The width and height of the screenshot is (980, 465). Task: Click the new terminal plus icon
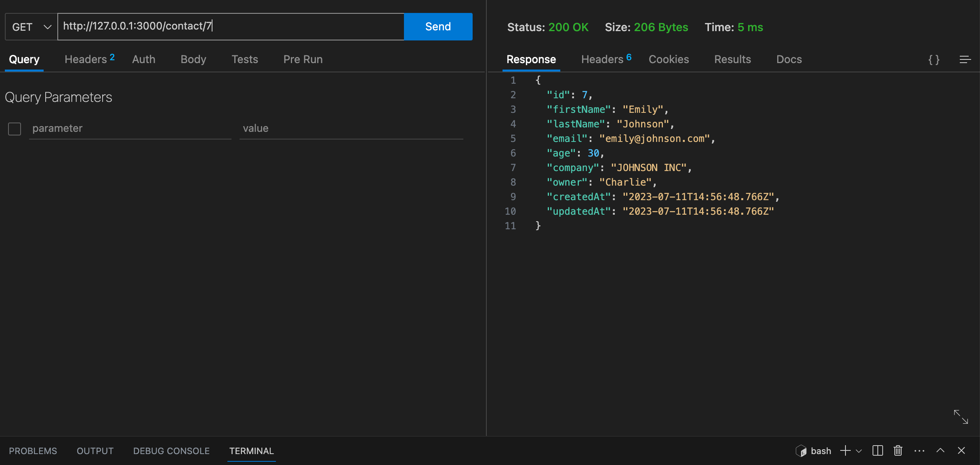point(845,450)
